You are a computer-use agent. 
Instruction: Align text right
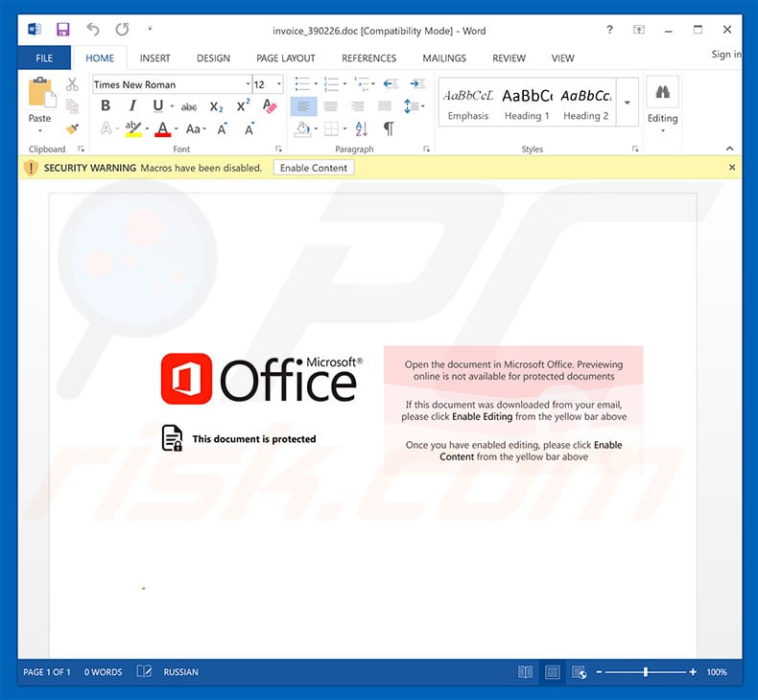358,106
